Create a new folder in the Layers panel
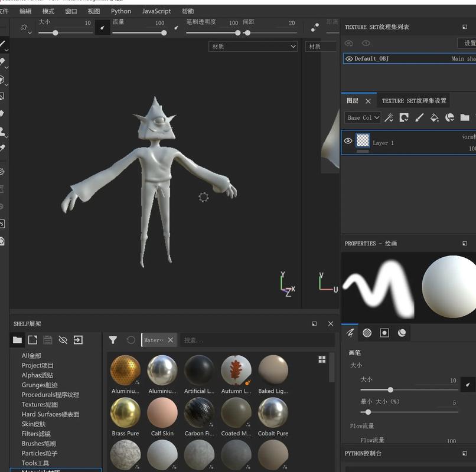476x472 pixels. (466, 117)
